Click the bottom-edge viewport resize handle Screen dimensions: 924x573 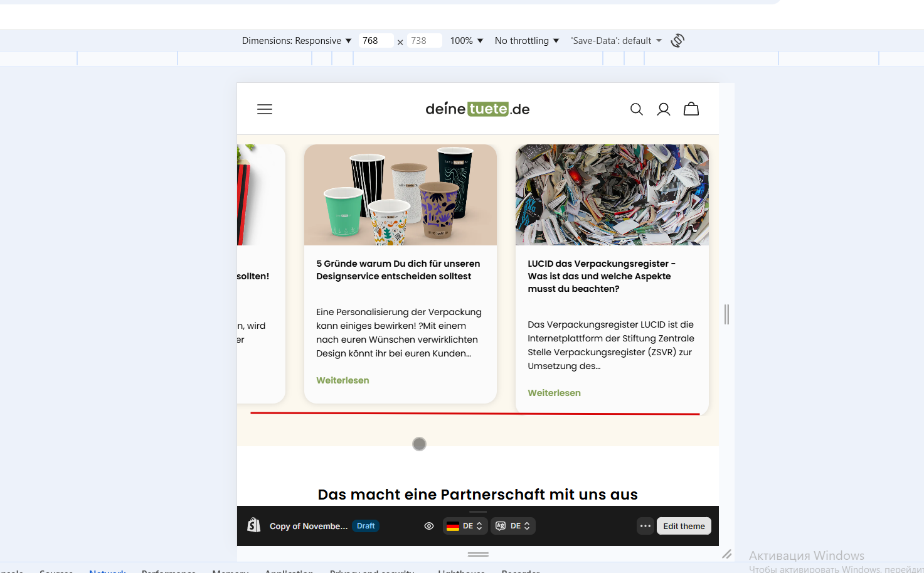478,555
